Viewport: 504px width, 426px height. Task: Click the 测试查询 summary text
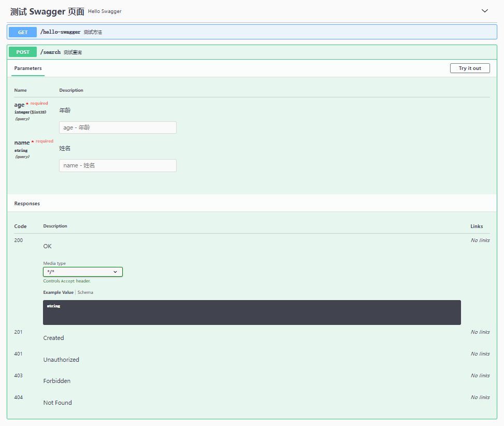tap(73, 52)
